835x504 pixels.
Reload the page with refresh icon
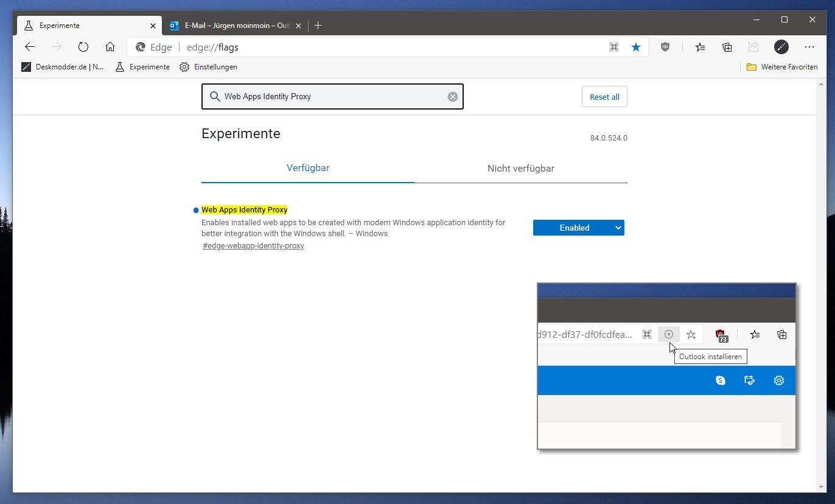point(83,47)
